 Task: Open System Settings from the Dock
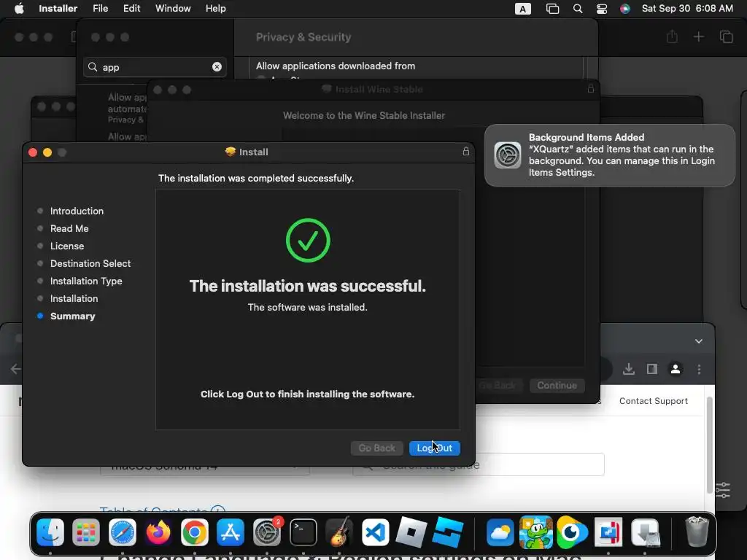click(x=267, y=532)
